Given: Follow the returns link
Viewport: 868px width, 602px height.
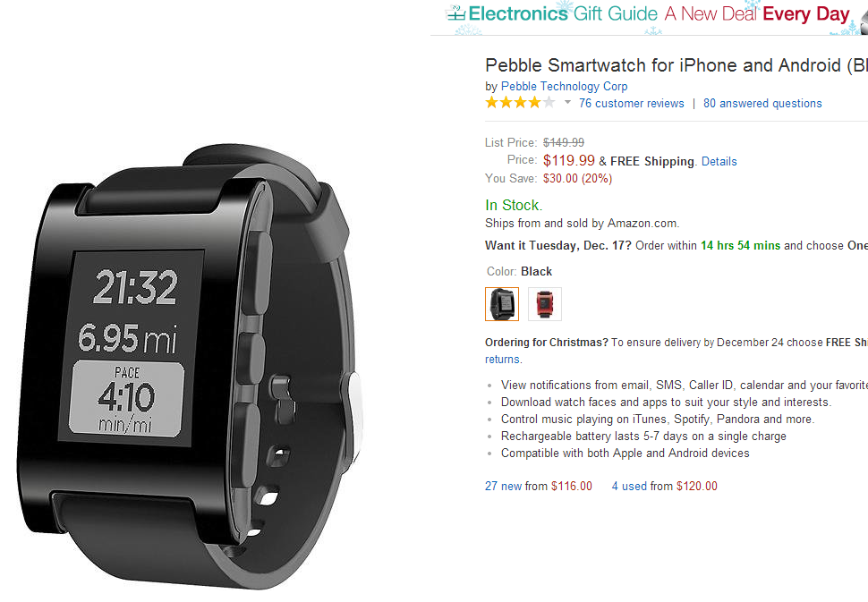Looking at the screenshot, I should coord(502,359).
